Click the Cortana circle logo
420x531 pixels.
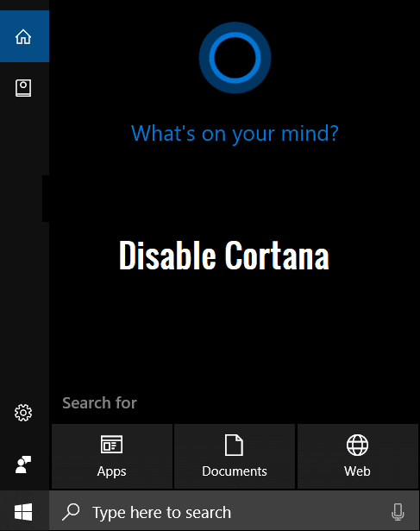pos(235,58)
